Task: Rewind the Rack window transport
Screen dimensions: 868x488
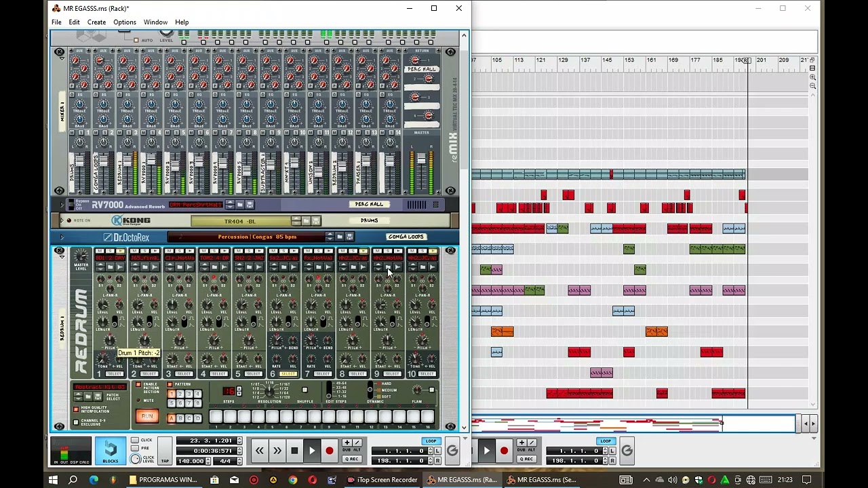Action: click(x=259, y=451)
